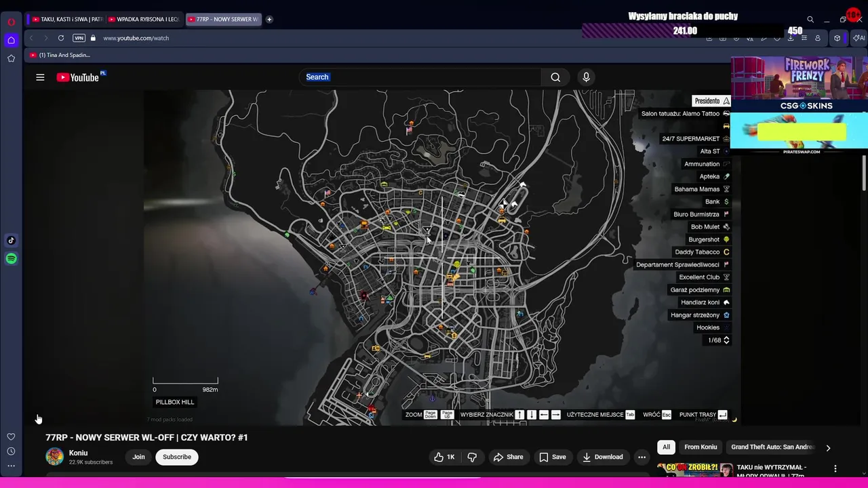This screenshot has height=488, width=868.
Task: Click the Subscribe button
Action: coord(177,457)
